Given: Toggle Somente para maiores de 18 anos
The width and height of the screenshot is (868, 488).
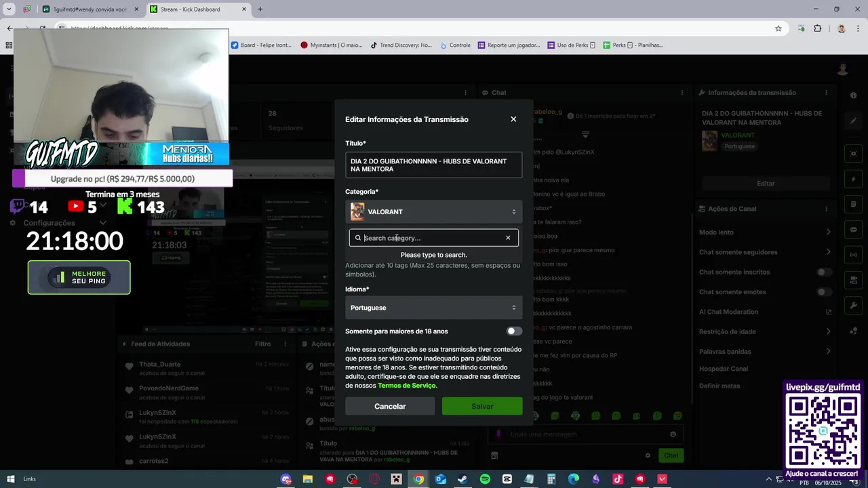Looking at the screenshot, I should [x=515, y=331].
